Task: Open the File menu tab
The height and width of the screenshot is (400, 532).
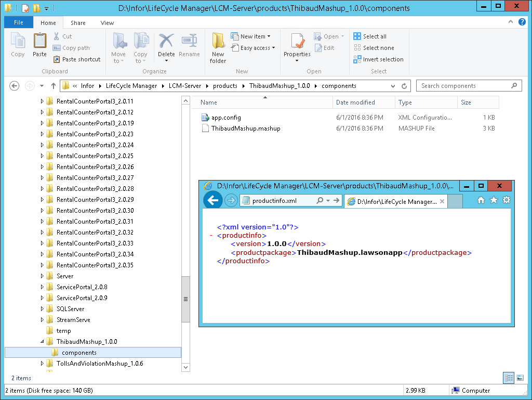Action: (18, 23)
